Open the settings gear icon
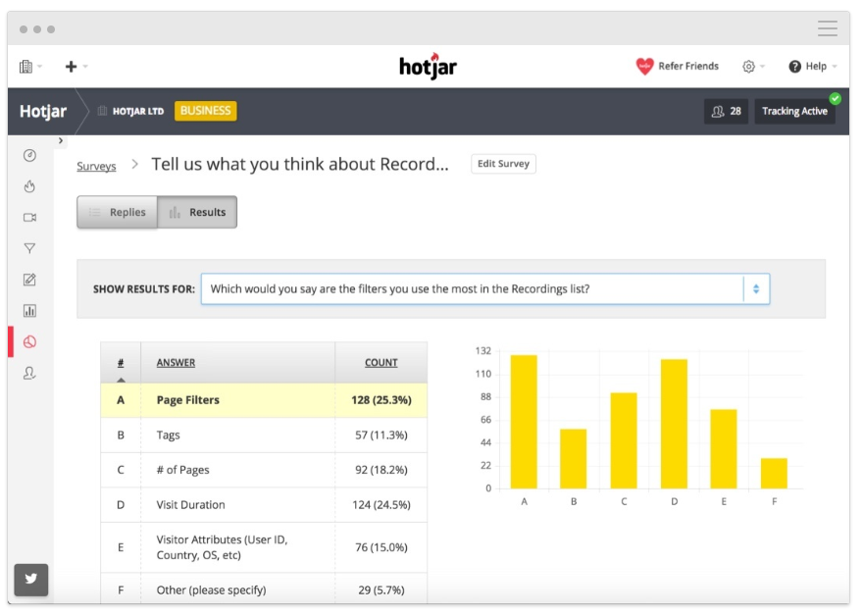This screenshot has height=616, width=863. click(x=748, y=67)
